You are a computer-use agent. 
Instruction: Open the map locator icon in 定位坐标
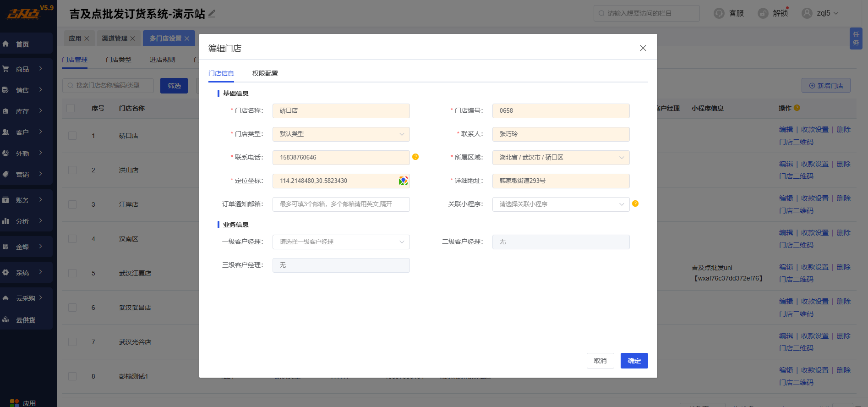tap(403, 181)
